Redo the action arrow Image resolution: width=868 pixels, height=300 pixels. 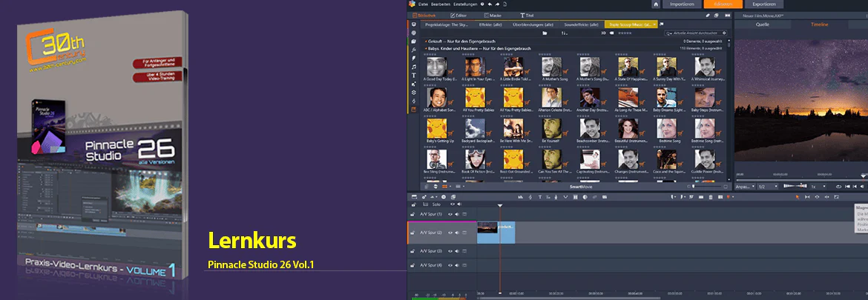tap(498, 4)
